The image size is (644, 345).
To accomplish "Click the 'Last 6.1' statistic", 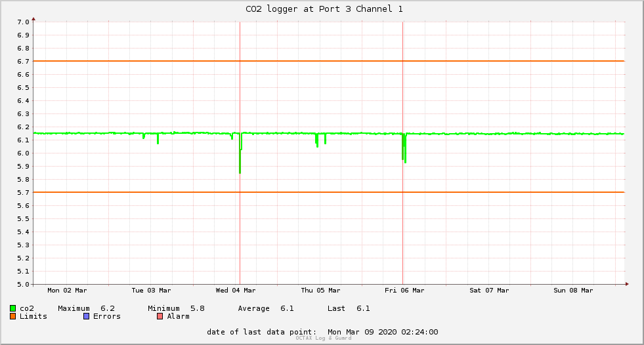I will coord(349,308).
